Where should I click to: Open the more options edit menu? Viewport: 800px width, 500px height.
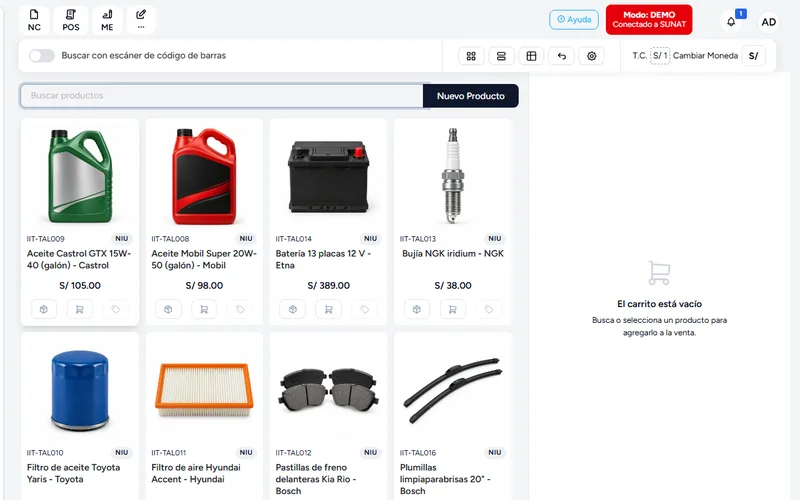141,20
